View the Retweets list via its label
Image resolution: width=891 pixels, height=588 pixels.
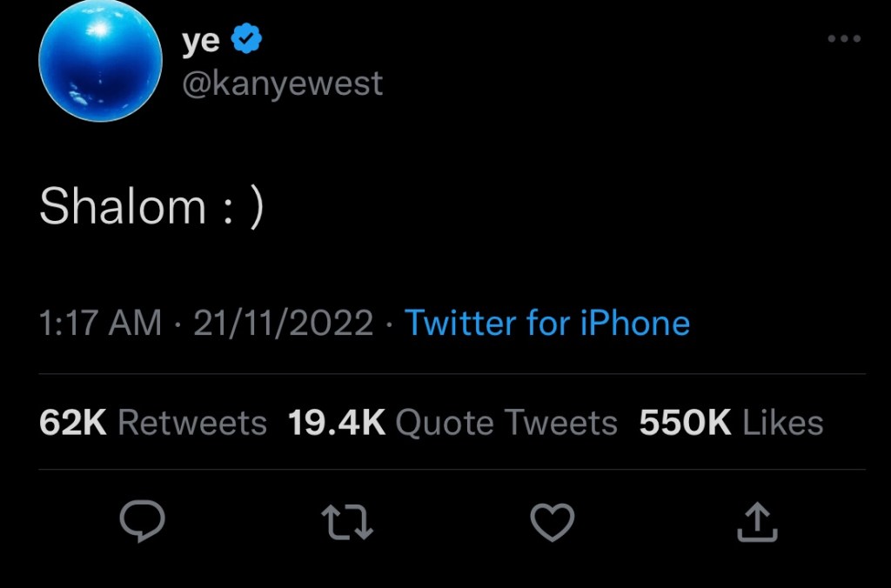coord(191,424)
